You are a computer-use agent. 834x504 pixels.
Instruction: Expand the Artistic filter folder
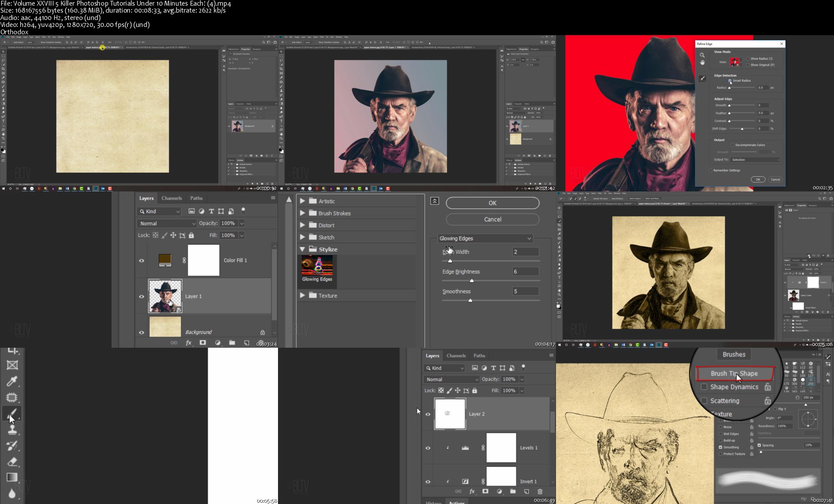(302, 201)
